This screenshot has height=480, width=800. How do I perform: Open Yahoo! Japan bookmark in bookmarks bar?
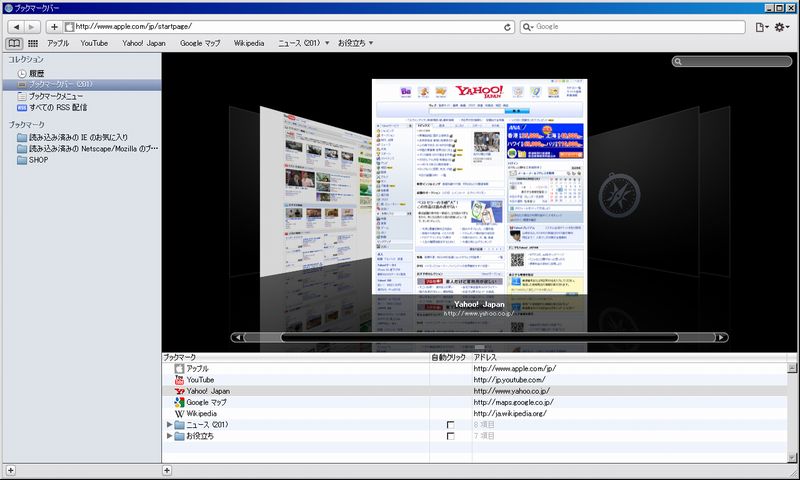click(144, 43)
